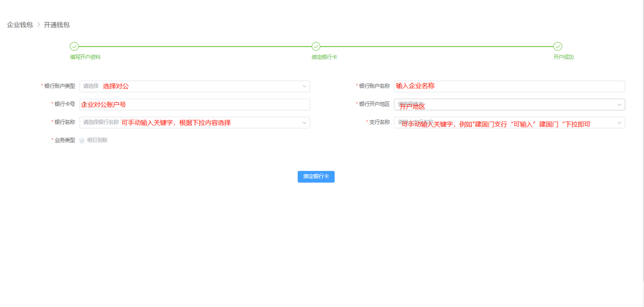This screenshot has width=644, height=307.
Task: Click the 填写开户资料 step label
Action: click(x=85, y=57)
